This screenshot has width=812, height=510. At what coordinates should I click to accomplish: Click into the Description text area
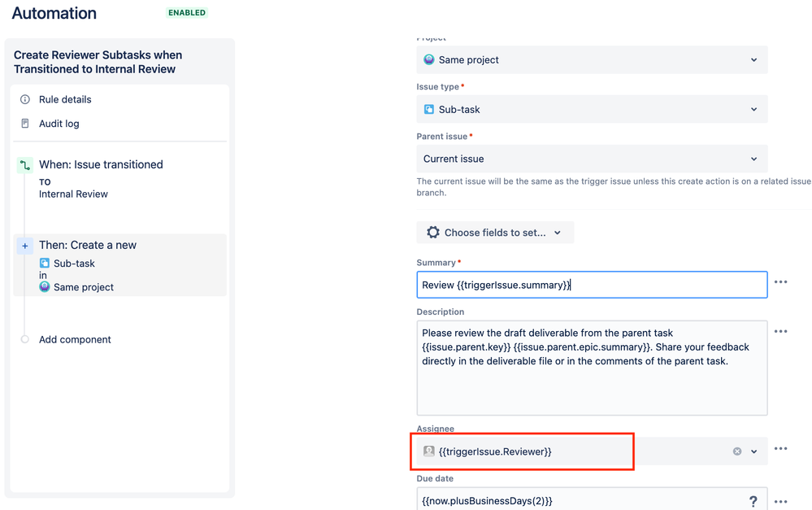pyautogui.click(x=592, y=368)
